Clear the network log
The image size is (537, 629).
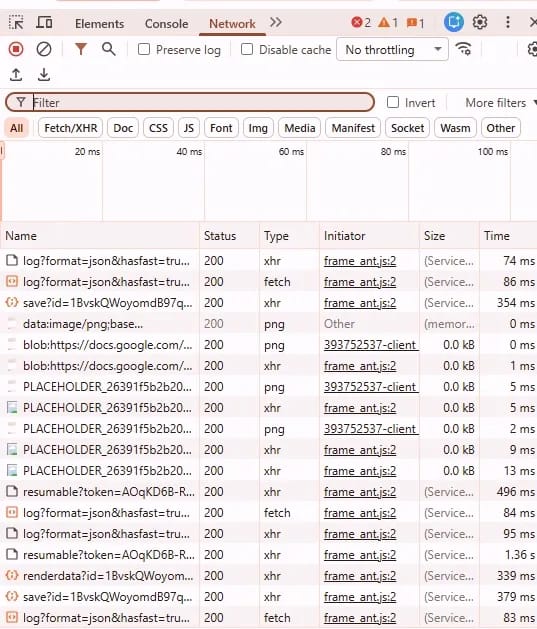(44, 49)
